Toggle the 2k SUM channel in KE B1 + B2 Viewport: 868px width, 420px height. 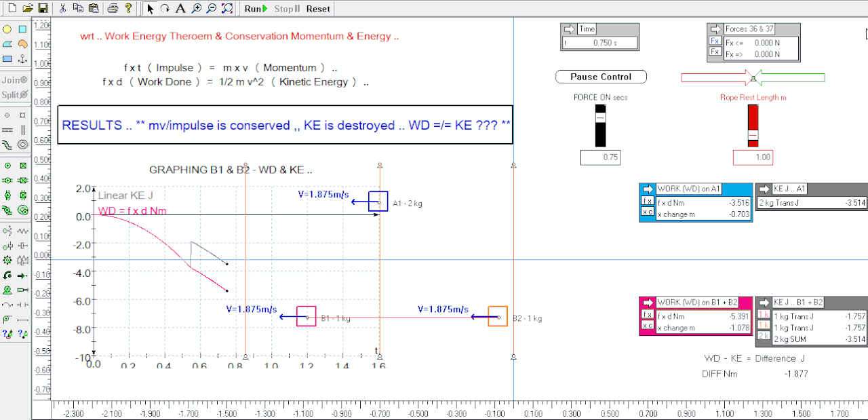764,337
